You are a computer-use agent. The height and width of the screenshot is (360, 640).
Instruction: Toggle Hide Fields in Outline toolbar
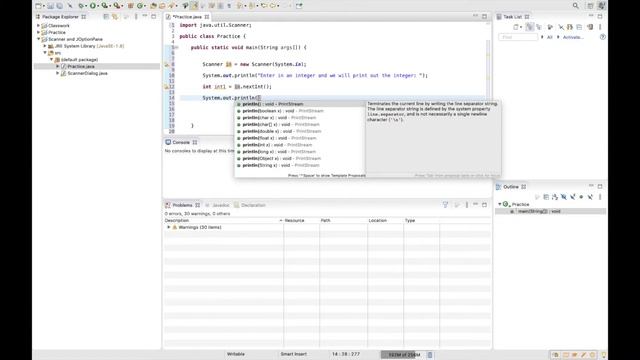click(564, 197)
